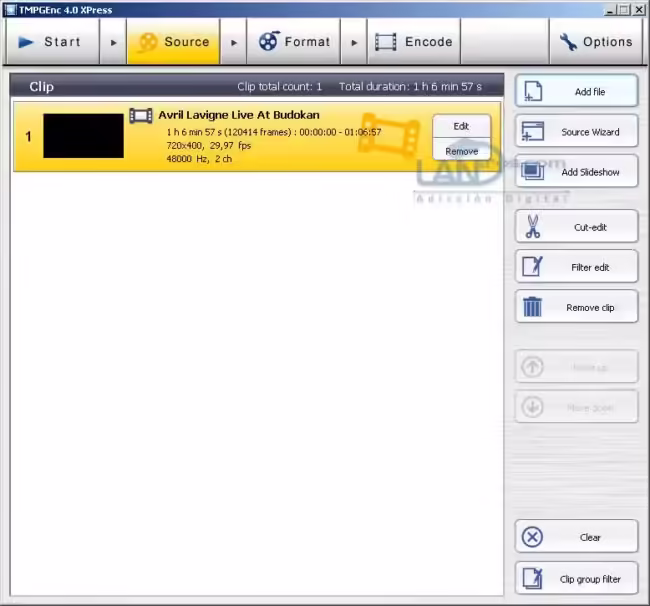Screen dimensions: 650x606
Task: Click the Cut-edit scissors icon
Action: coord(533,226)
